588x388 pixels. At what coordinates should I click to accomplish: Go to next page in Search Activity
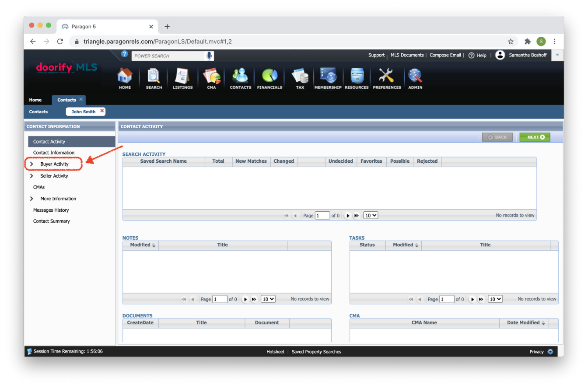click(x=348, y=216)
